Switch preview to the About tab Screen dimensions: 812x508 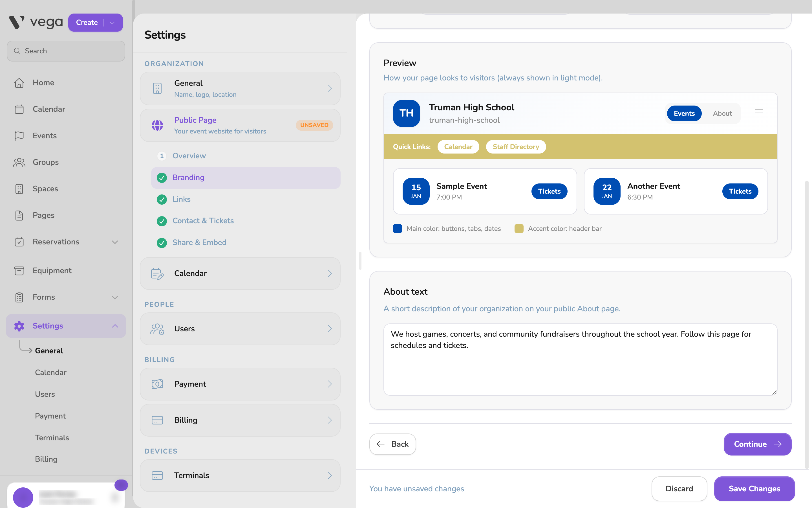pos(722,113)
